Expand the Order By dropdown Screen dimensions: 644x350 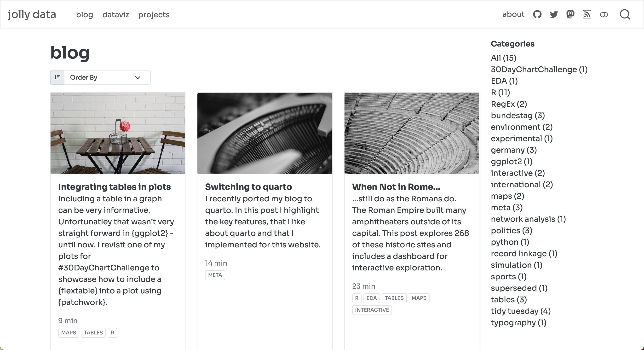(x=107, y=77)
